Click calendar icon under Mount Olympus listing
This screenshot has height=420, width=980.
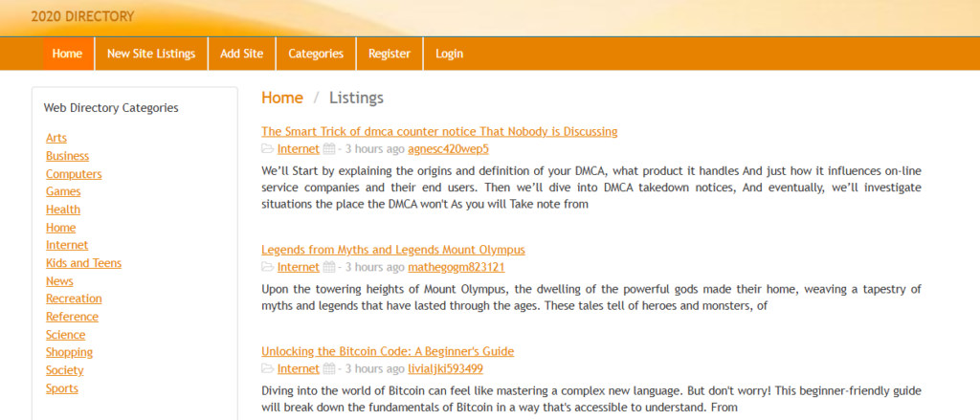(329, 268)
